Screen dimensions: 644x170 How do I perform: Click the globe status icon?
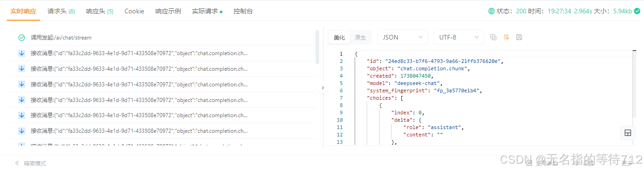[491, 11]
